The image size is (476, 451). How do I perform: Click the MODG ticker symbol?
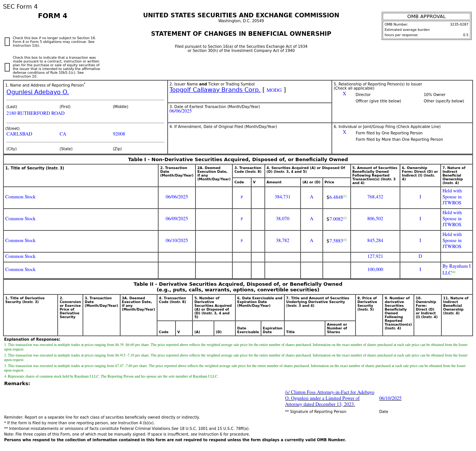coord(274,90)
